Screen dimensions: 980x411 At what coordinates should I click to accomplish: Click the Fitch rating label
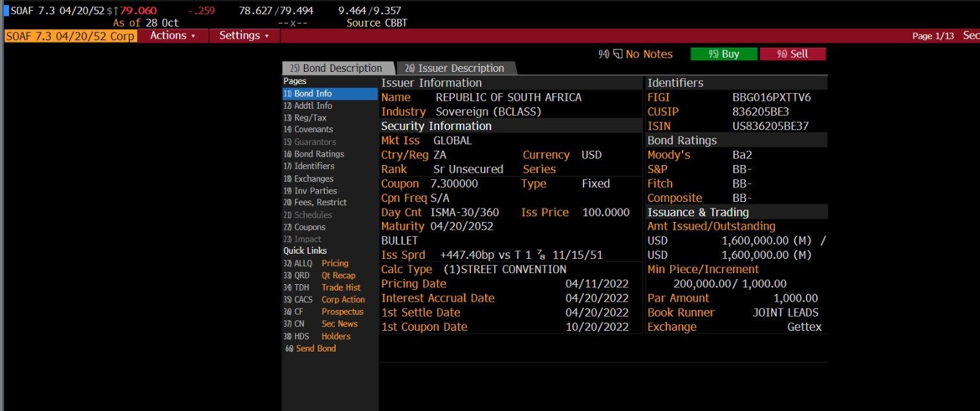coord(660,184)
